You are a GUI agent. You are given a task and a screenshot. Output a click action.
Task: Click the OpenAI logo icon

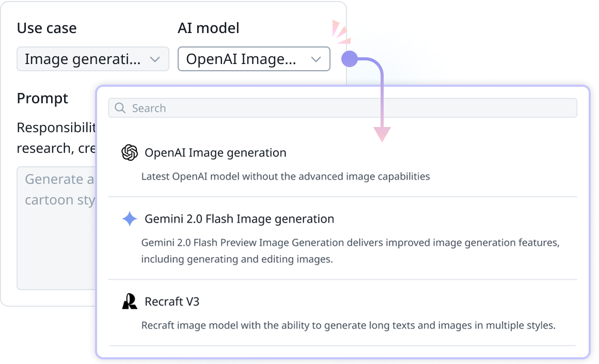tap(130, 153)
